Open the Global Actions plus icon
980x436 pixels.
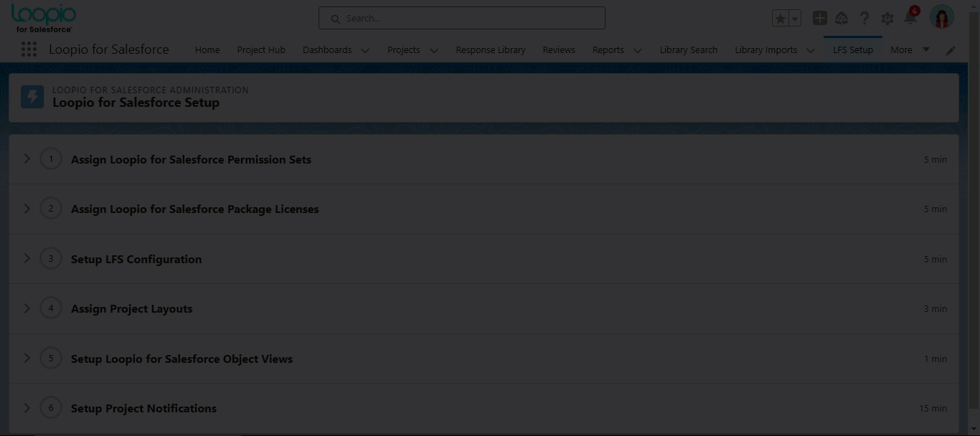click(819, 19)
